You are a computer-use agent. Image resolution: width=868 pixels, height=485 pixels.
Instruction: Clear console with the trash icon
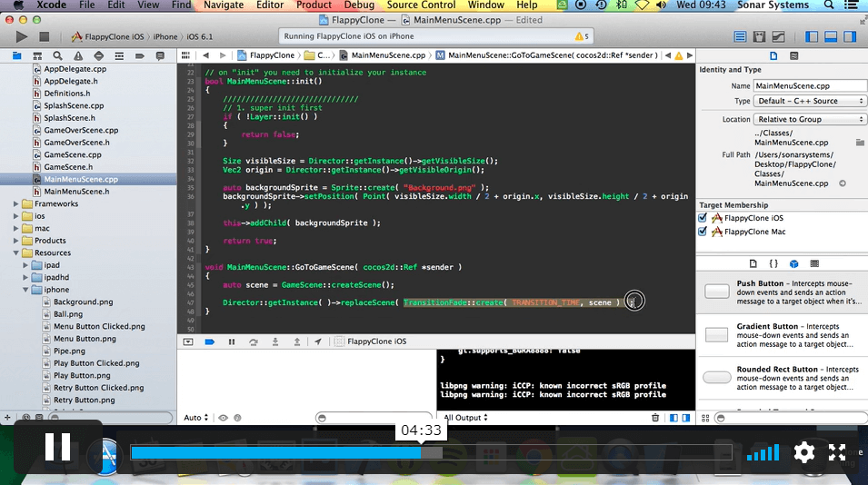click(655, 418)
